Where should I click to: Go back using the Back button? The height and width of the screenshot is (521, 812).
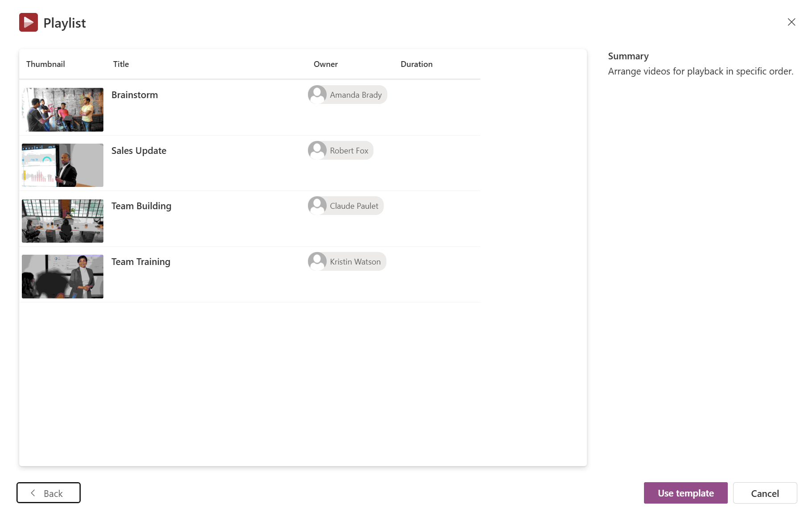pyautogui.click(x=48, y=493)
